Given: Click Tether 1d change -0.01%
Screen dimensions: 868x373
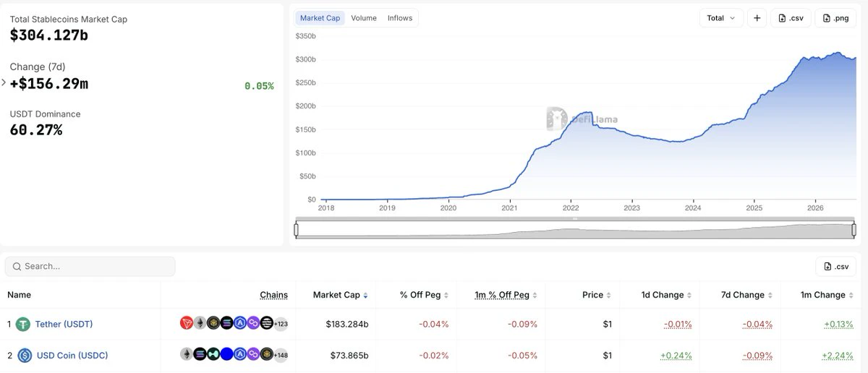Looking at the screenshot, I should [x=677, y=324].
